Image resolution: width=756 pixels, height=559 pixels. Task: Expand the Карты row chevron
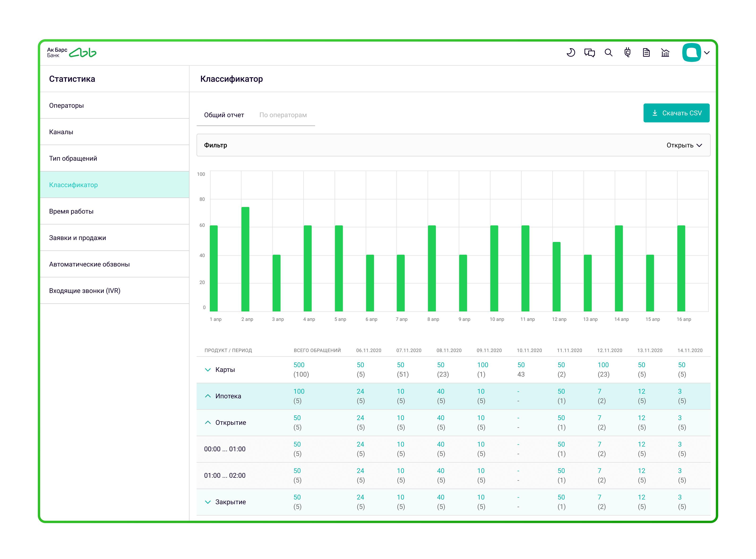(208, 370)
